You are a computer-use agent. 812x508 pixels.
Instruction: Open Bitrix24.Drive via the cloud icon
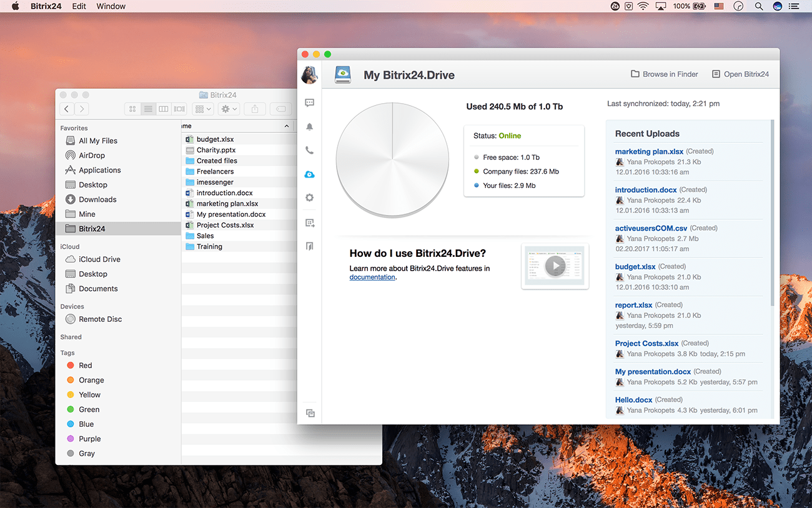pos(309,174)
